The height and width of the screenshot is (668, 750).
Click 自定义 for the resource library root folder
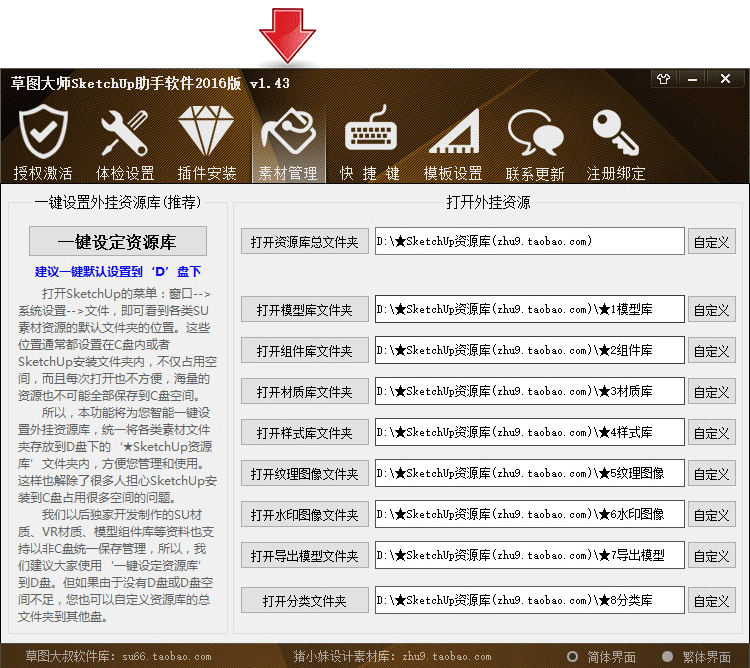[x=712, y=241]
